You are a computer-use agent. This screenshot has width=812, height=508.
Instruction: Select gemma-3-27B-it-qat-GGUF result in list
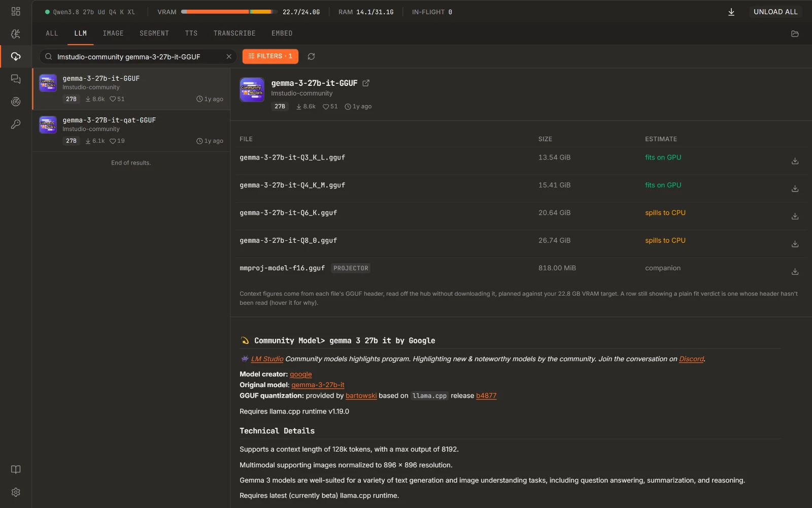[131, 131]
